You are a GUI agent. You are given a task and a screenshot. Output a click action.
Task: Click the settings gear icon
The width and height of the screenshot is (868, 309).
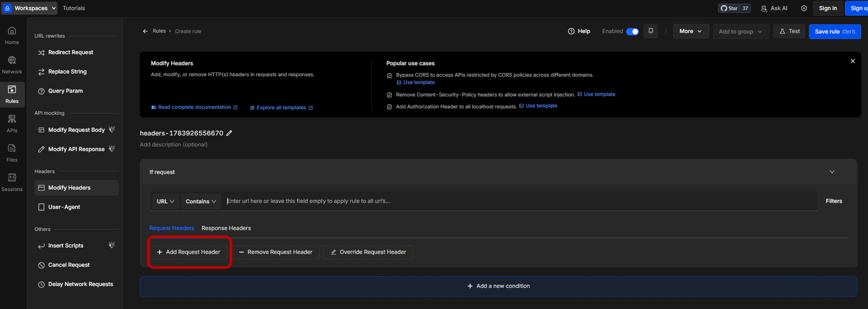[x=804, y=8]
